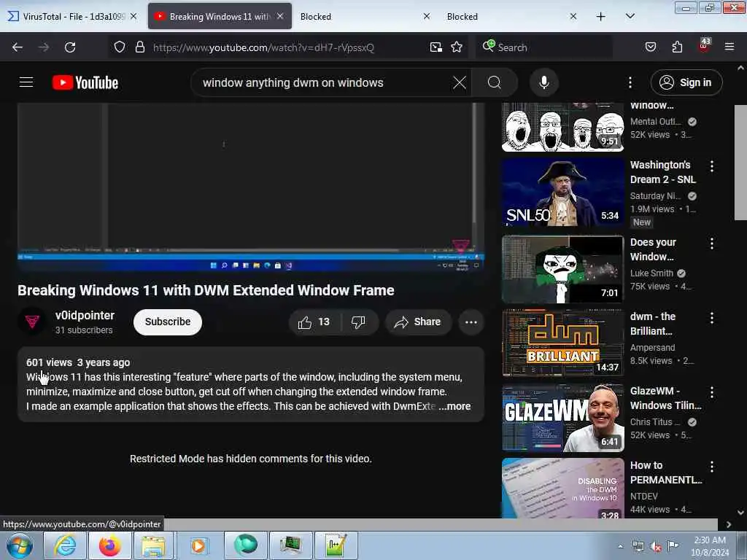Screen dimensions: 747x560
Task: Open Washington's Dream 2 - SNL title
Action: (662, 172)
